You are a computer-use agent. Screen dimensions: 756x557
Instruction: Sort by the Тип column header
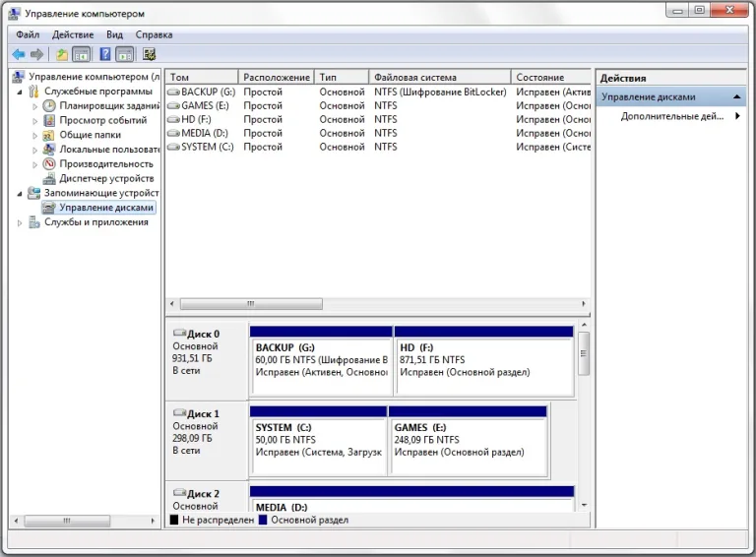342,77
